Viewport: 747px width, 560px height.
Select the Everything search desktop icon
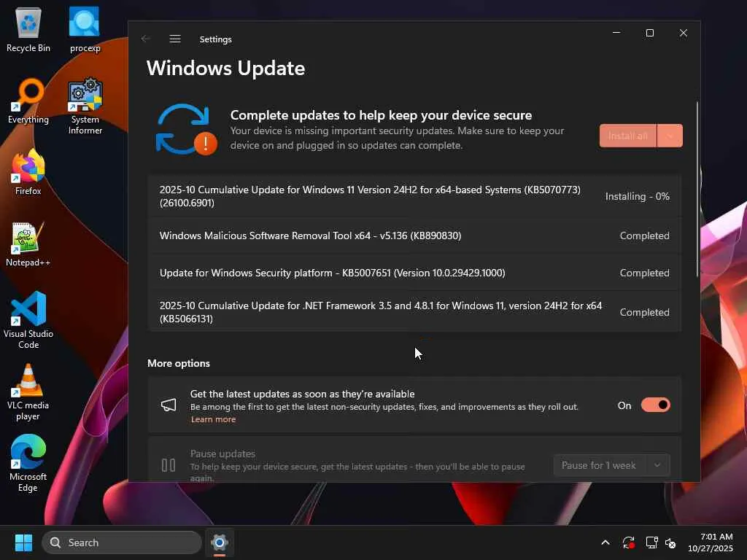coord(28,101)
